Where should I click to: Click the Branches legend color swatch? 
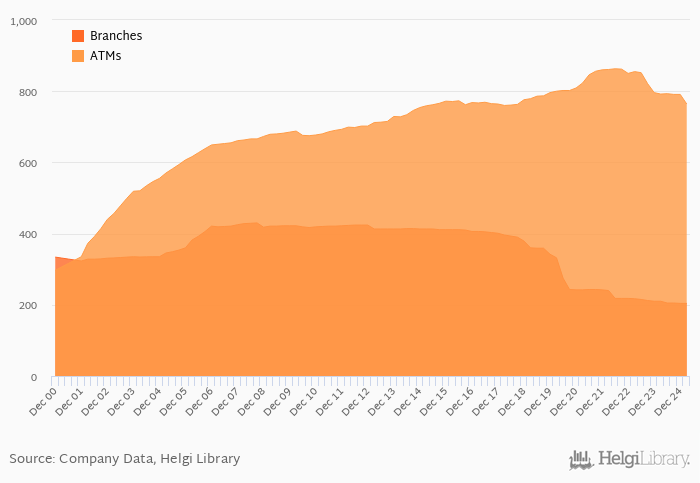point(78,36)
